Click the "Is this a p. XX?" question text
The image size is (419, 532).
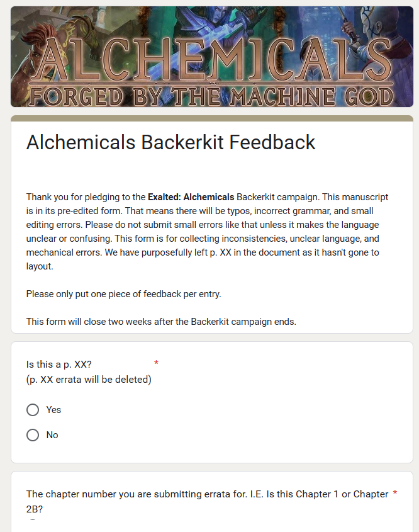tap(59, 365)
